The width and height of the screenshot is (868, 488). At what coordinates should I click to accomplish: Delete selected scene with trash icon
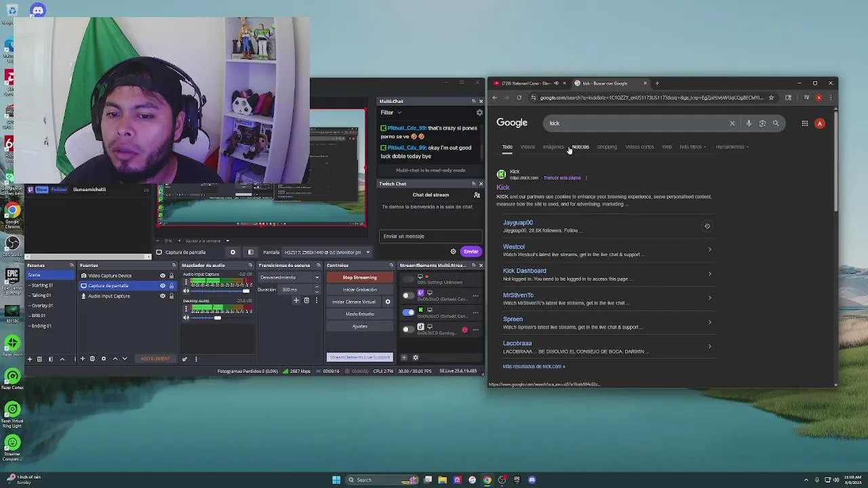39,359
